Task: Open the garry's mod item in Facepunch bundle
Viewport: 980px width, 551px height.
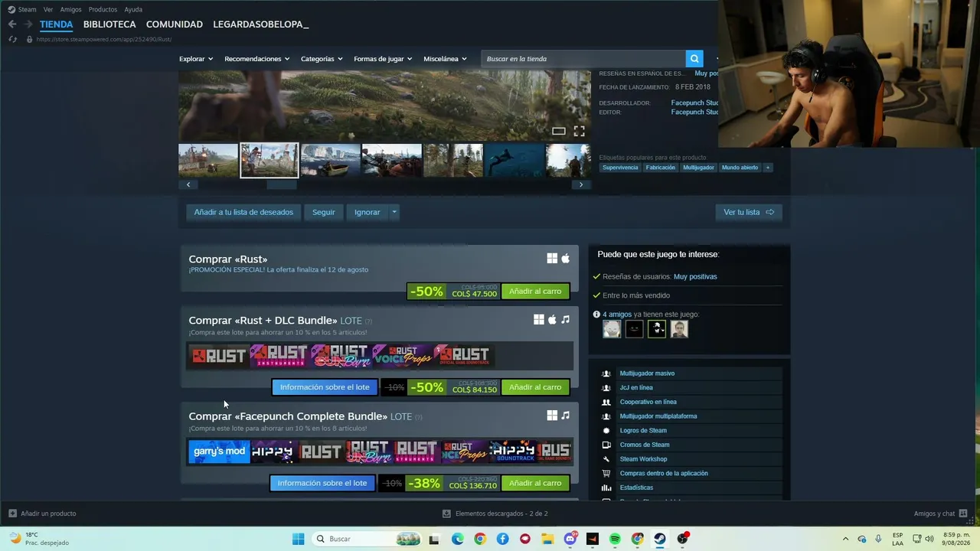Action: (220, 452)
